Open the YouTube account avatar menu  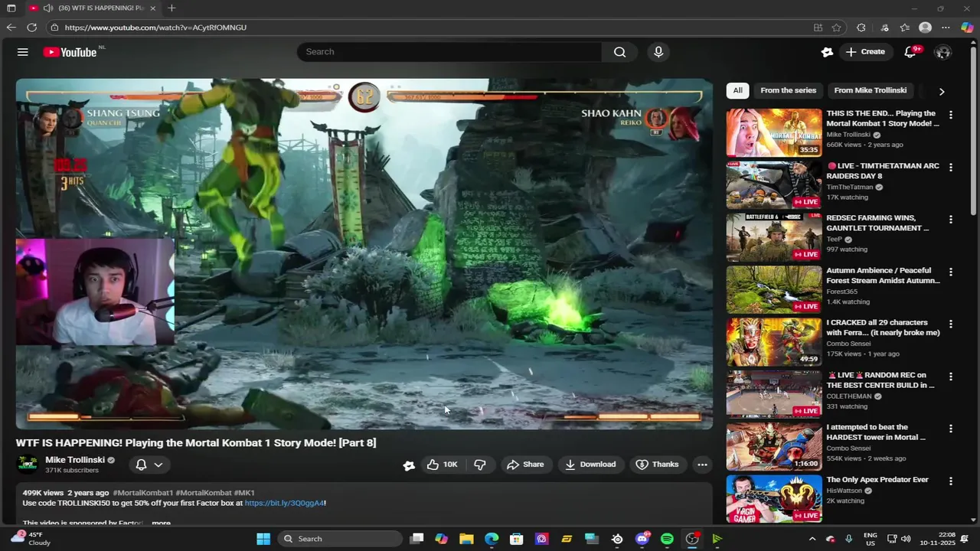click(943, 52)
